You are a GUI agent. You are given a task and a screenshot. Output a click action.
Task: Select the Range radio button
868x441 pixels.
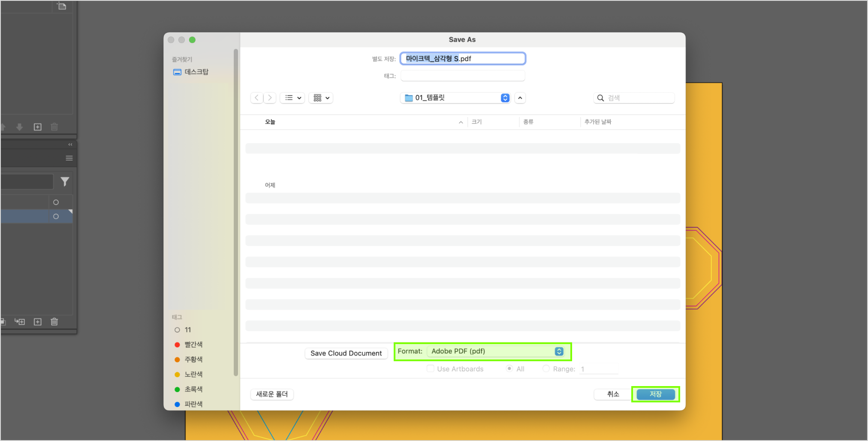pyautogui.click(x=546, y=369)
